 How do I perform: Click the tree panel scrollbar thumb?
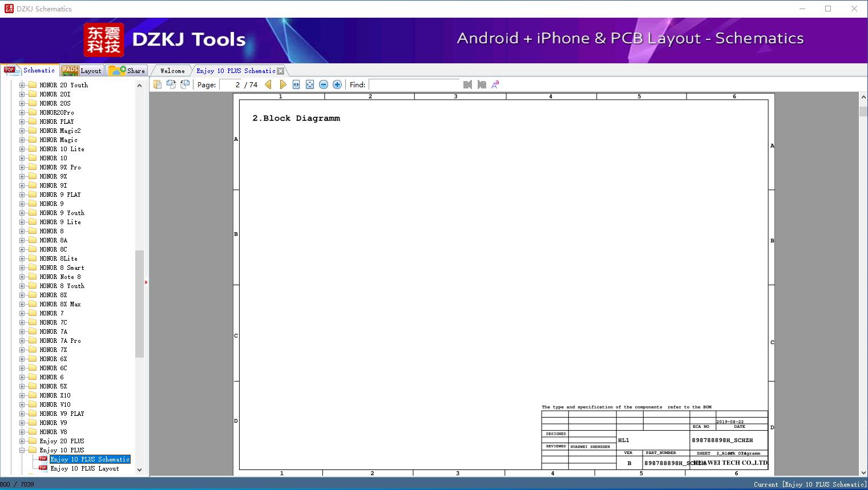139,303
